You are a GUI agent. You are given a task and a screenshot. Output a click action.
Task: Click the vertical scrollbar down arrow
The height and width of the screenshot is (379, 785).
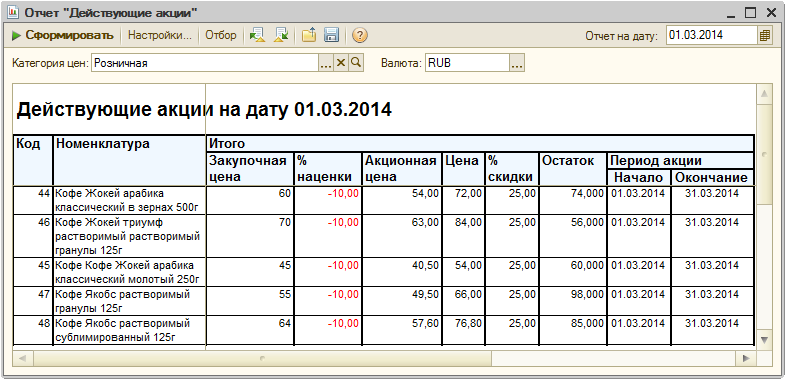pos(763,340)
